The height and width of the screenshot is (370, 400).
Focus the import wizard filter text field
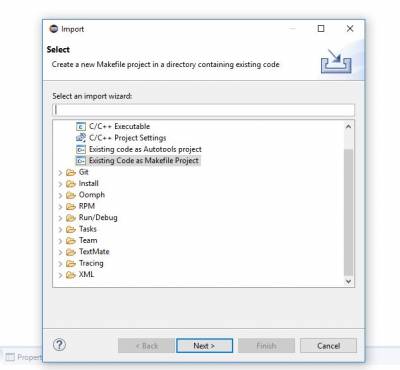[203, 110]
